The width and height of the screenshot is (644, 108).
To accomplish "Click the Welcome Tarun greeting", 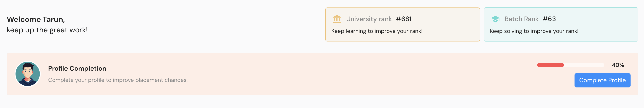I will [36, 19].
